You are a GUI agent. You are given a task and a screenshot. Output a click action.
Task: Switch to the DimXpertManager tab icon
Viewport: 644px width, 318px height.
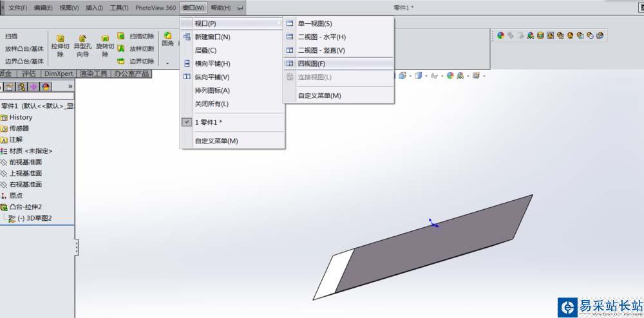click(x=33, y=86)
